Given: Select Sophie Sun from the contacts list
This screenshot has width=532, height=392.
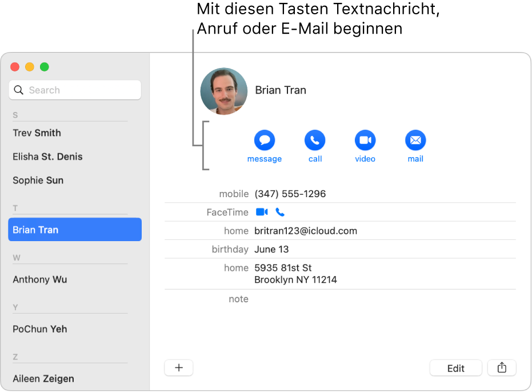Looking at the screenshot, I should tap(38, 180).
